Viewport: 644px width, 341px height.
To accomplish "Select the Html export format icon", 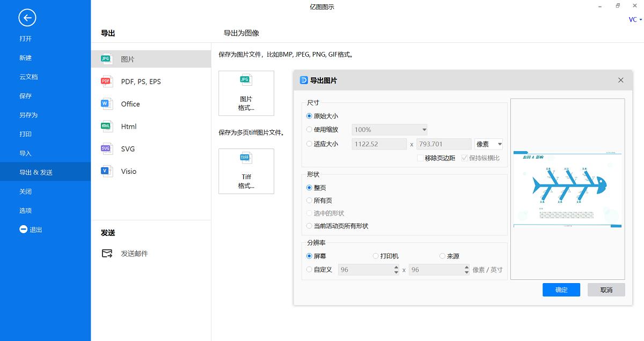I will click(x=106, y=127).
